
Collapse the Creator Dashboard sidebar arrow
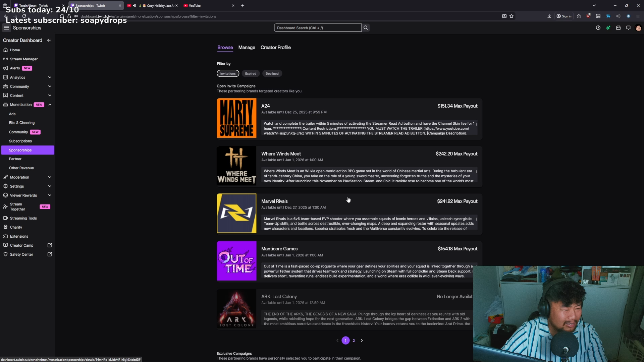tap(49, 40)
